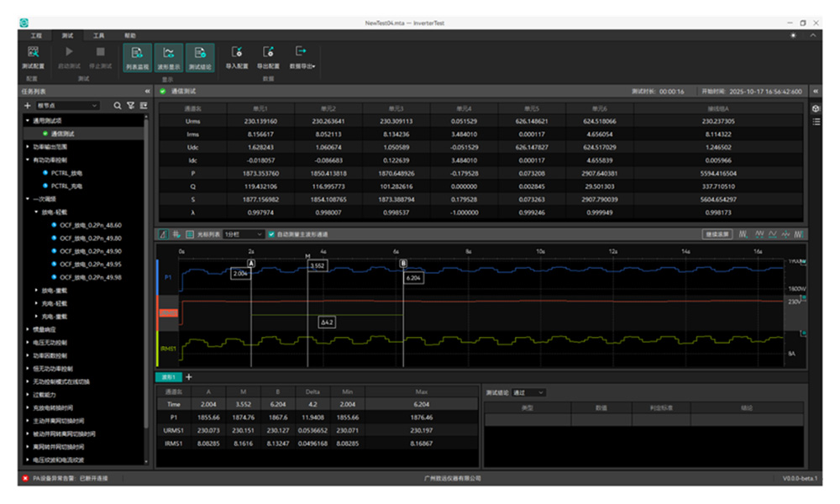Collapse the ribbon with top-right chevron

pos(813,35)
